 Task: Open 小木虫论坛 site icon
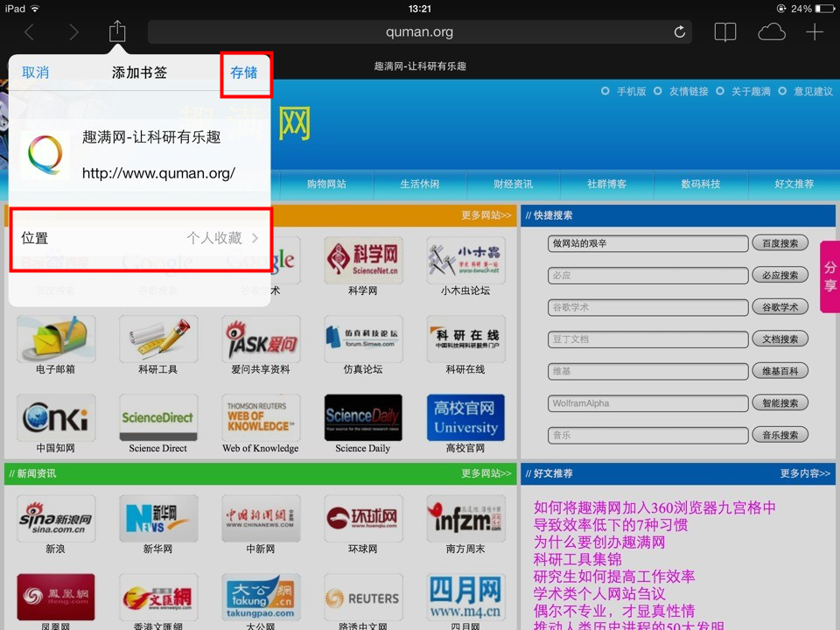(x=465, y=261)
